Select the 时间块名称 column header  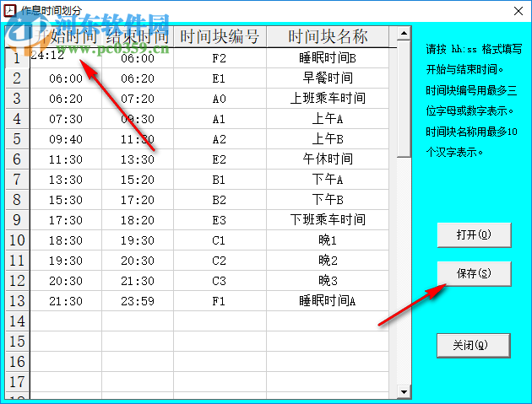[x=328, y=36]
